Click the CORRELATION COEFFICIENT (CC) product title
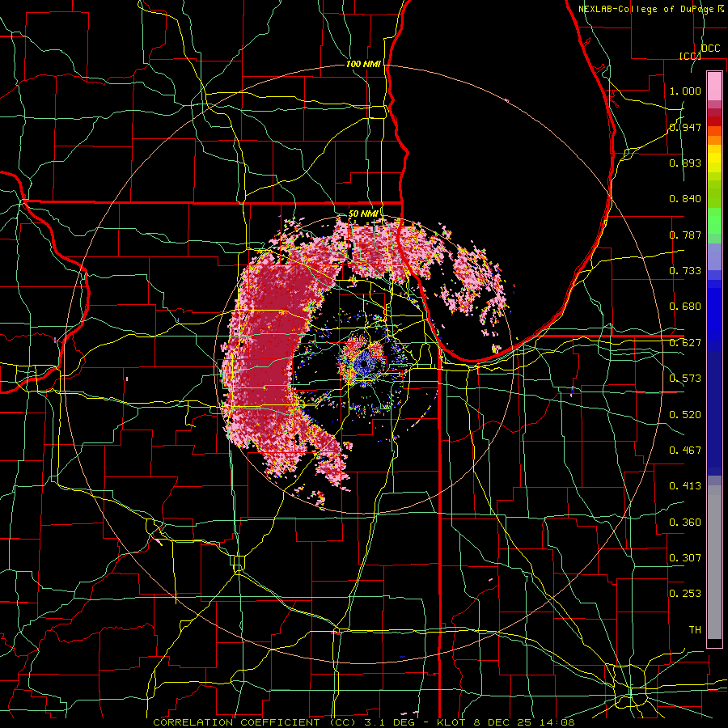728x728 pixels. [x=255, y=722]
